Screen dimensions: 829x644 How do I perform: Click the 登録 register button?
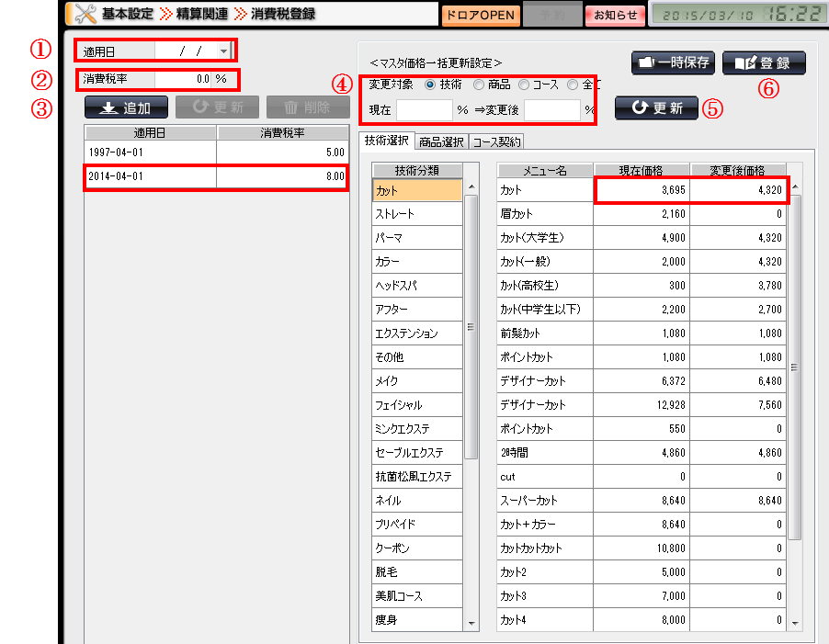[x=764, y=62]
